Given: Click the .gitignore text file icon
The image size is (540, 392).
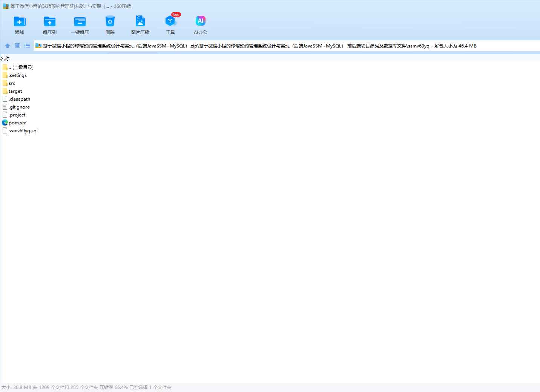Looking at the screenshot, I should tap(5, 107).
